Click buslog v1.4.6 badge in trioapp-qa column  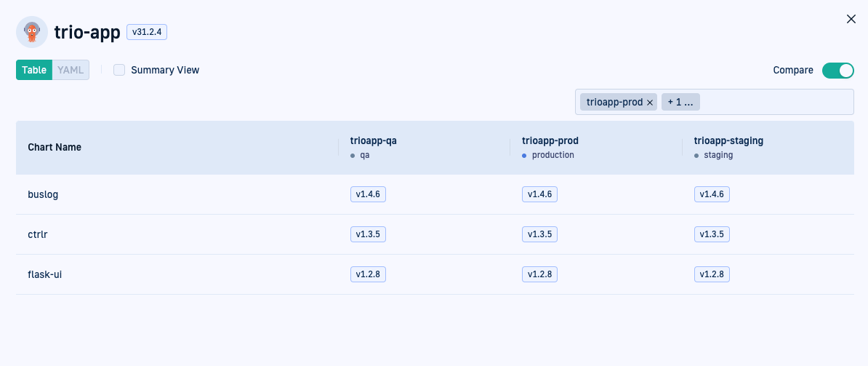coord(368,194)
